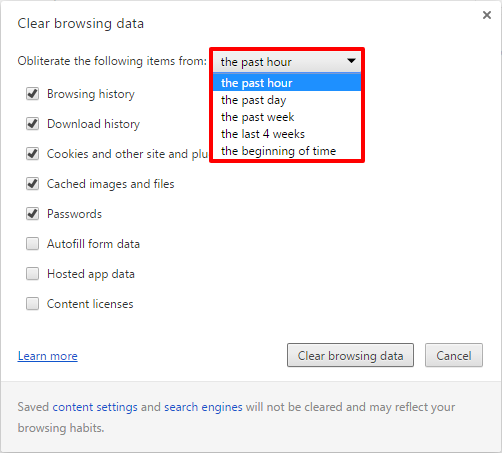Choose 'the past day' option
Screen dimensions: 502x453
[287, 100]
